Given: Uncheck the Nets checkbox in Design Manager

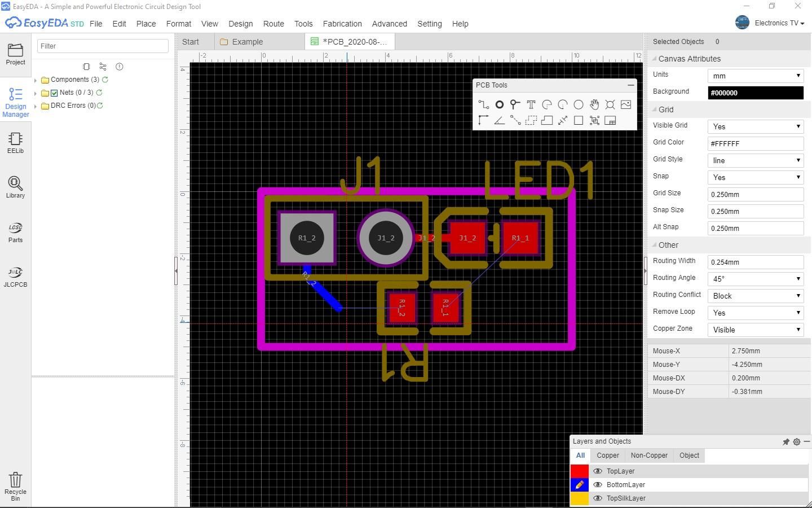Looking at the screenshot, I should (x=54, y=93).
